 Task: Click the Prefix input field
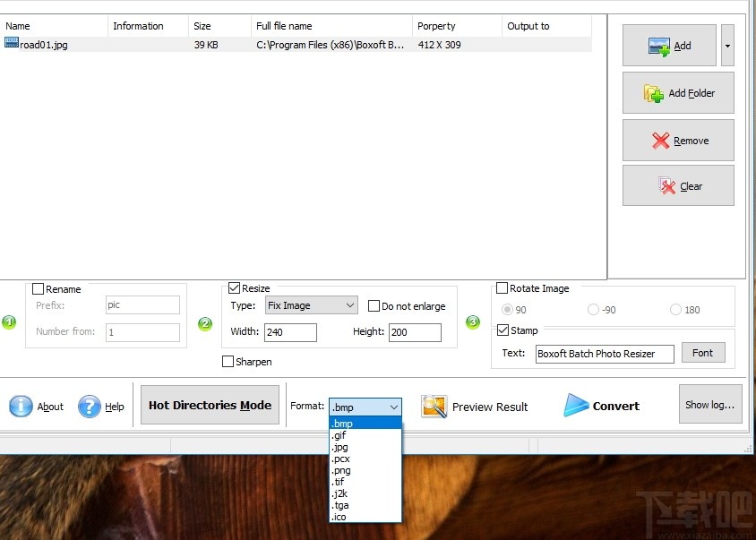142,304
